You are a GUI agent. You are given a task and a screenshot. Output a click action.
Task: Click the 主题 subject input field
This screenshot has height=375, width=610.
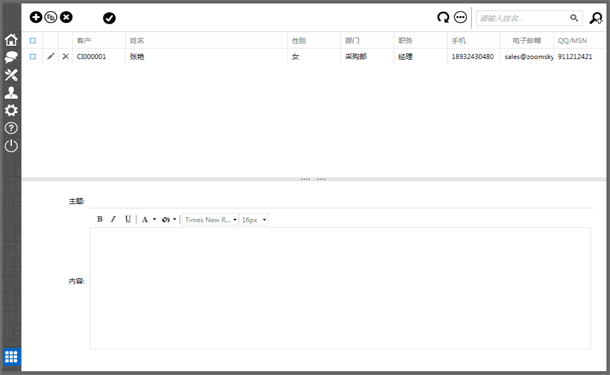340,202
